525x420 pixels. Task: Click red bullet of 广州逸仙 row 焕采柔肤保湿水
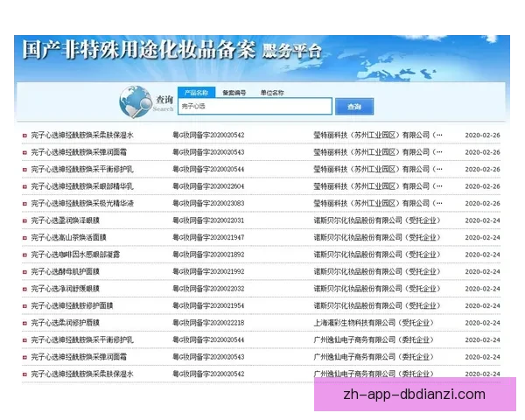(24, 374)
